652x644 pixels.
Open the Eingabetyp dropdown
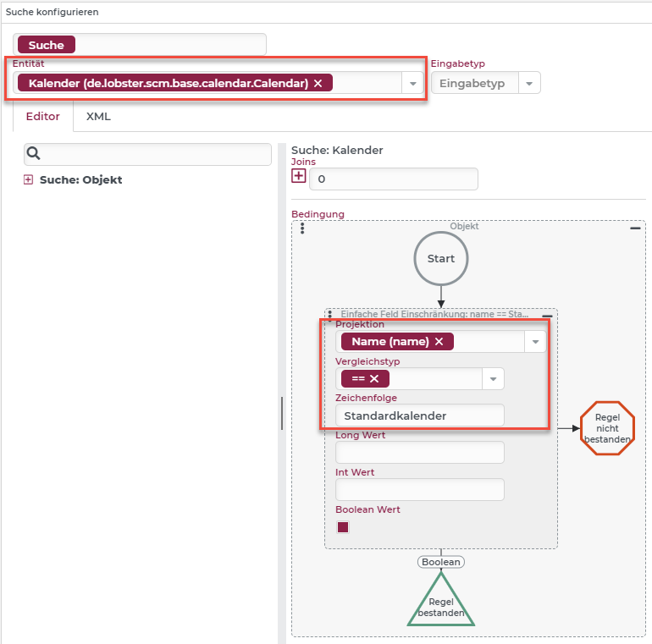(529, 83)
